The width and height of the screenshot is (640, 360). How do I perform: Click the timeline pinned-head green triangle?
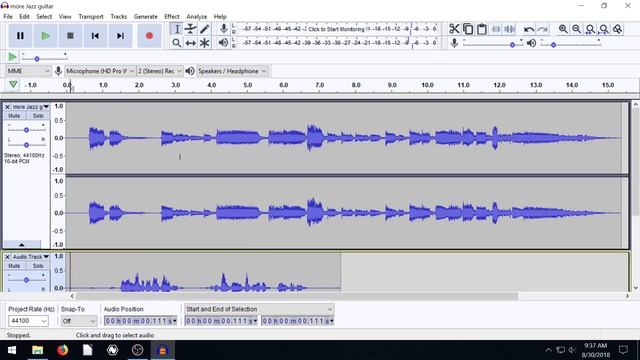[x=13, y=84]
